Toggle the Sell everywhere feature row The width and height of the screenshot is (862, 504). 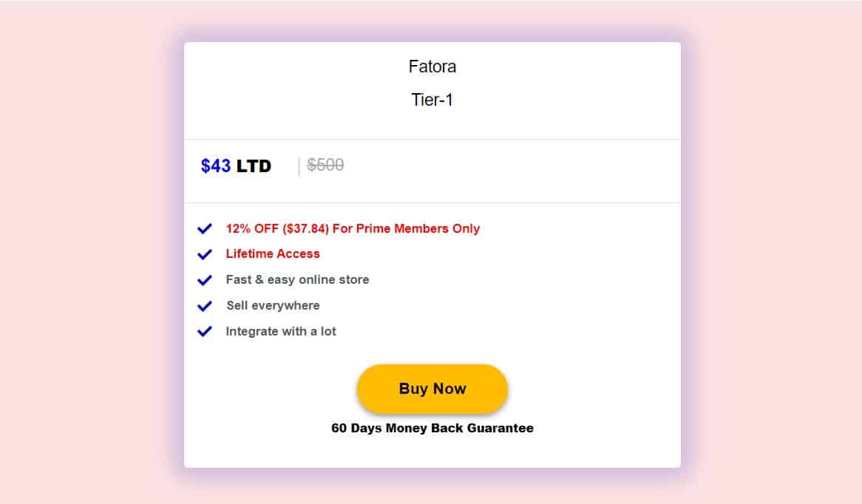272,305
